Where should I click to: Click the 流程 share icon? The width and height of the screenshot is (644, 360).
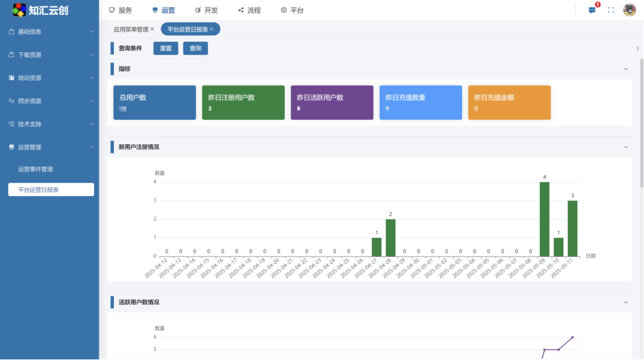[241, 10]
